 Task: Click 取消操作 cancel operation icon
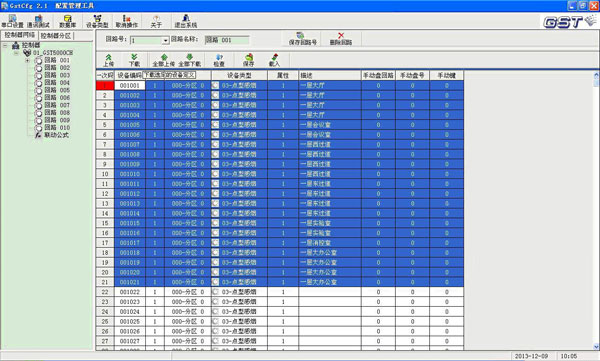pos(127,21)
